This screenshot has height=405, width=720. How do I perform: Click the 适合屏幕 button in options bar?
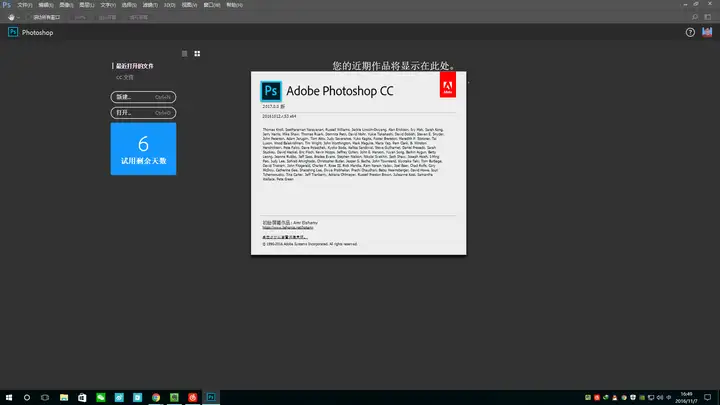[107, 17]
